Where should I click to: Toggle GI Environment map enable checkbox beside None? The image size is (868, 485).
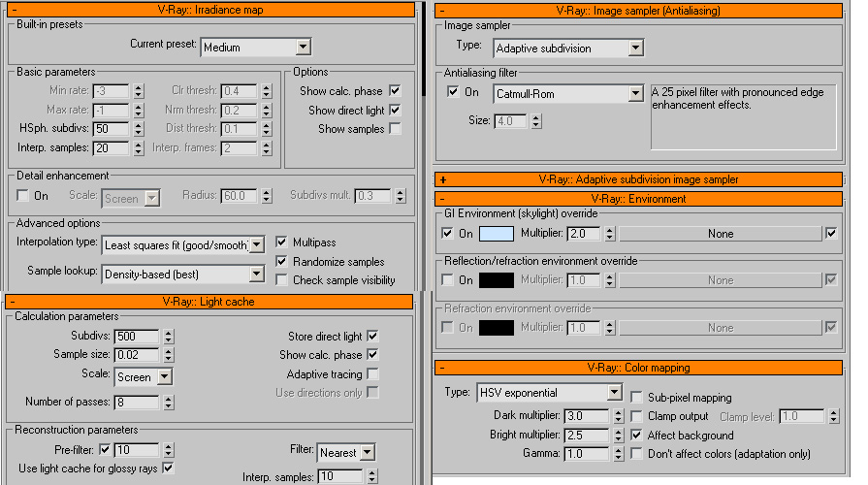(831, 233)
